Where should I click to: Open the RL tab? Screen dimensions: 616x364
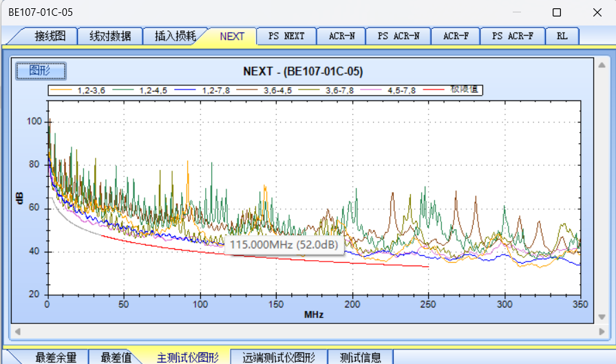562,36
